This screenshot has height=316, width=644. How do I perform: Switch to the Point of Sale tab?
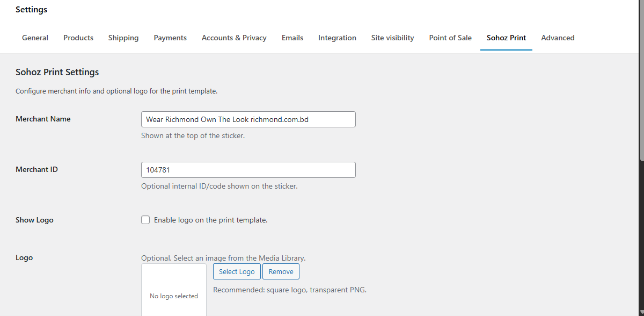450,38
